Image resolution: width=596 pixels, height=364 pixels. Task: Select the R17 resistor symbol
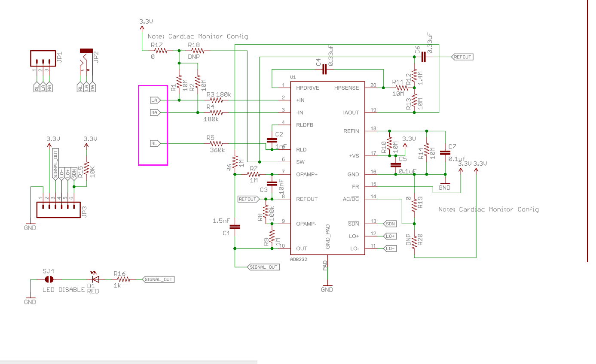coord(161,51)
